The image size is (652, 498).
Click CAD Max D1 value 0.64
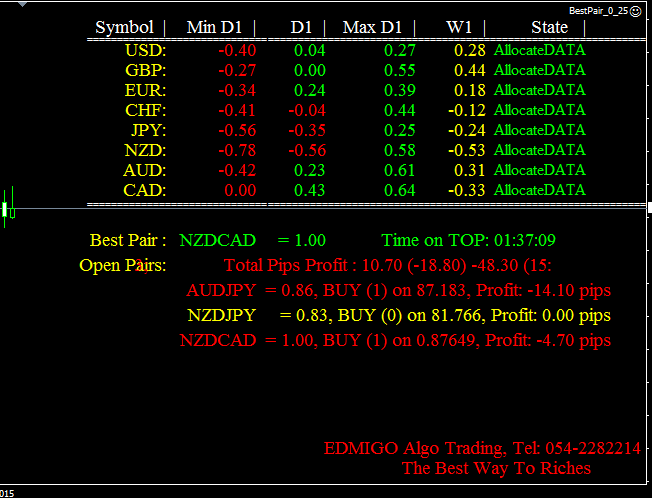pos(400,190)
